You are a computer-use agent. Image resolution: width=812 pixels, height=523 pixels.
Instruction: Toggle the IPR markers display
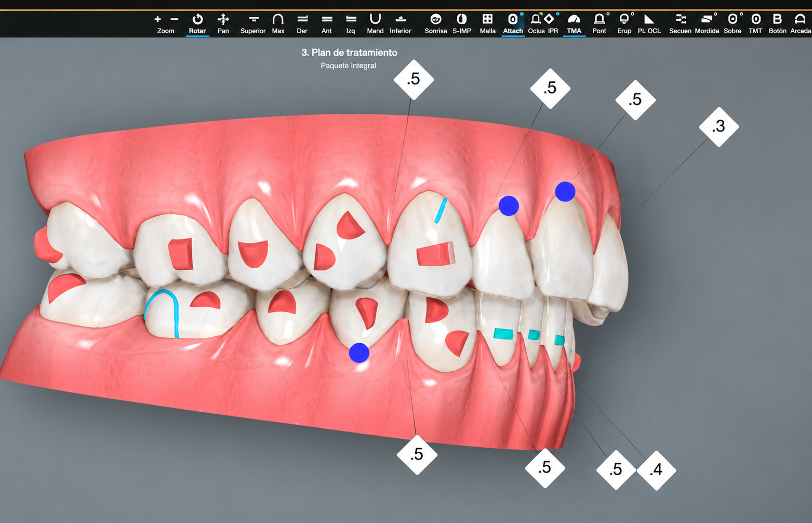point(553,24)
